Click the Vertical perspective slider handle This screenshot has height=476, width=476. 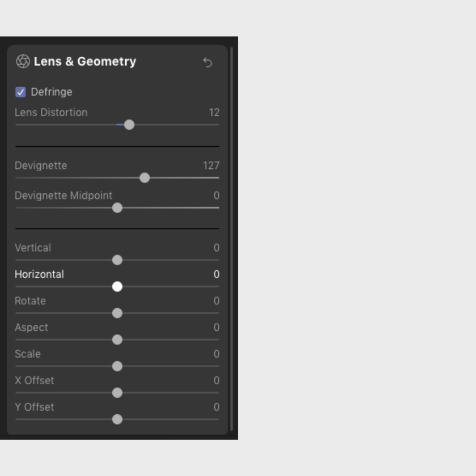click(117, 260)
